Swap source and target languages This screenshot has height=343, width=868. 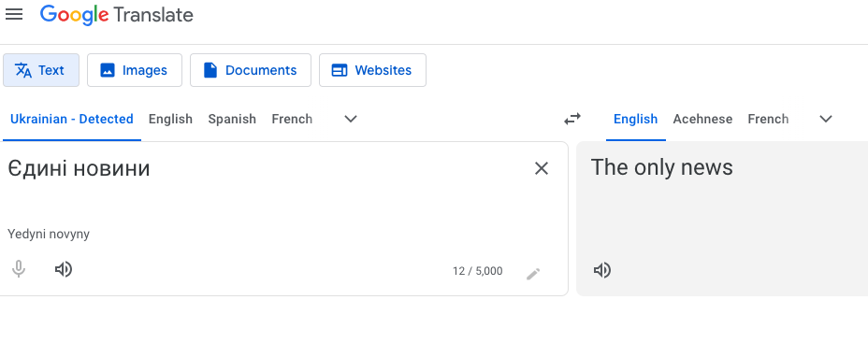572,119
